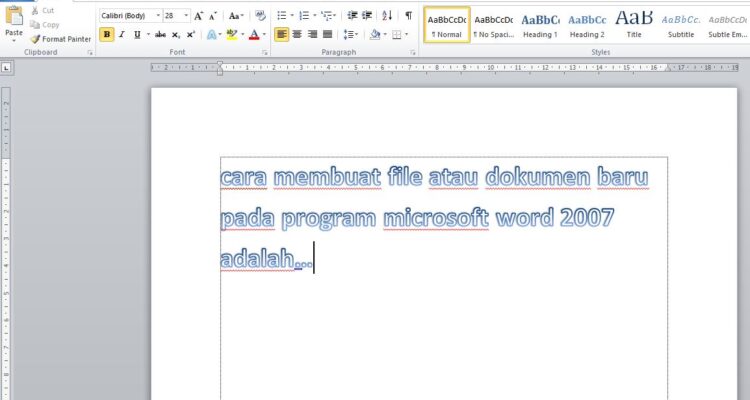Click the Paste button
The width and height of the screenshot is (750, 400).
tap(14, 21)
